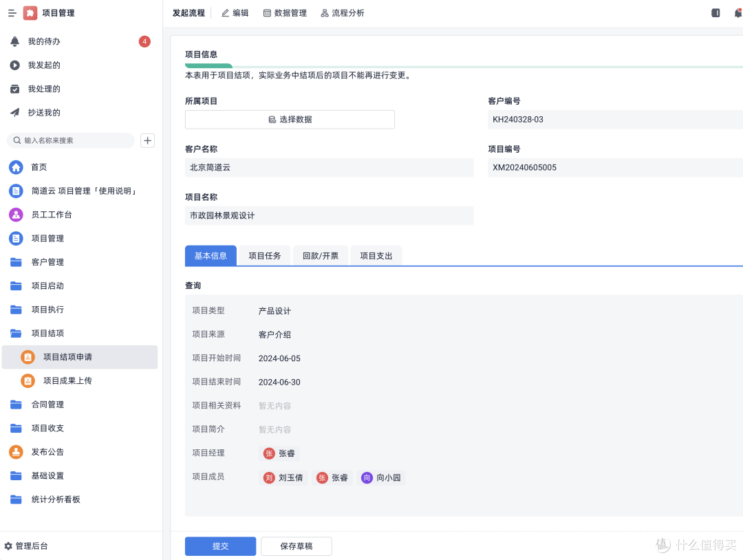The width and height of the screenshot is (743, 560).
Task: Click the 项目编号 field XM20240605005
Action: 615,167
